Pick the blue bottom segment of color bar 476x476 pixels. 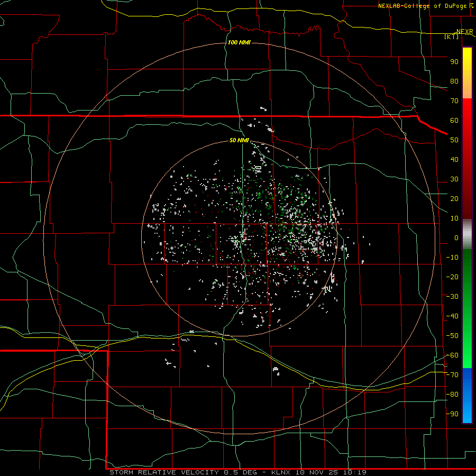(467, 395)
